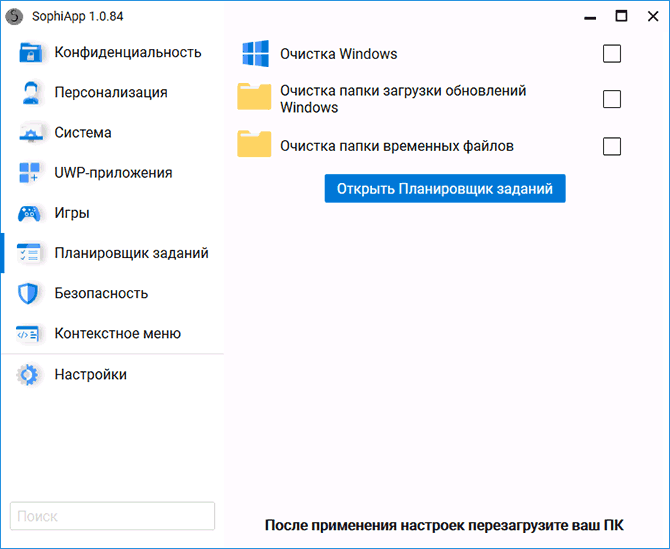Click the Очистка Windows label text
Image resolution: width=670 pixels, height=549 pixels.
(338, 54)
